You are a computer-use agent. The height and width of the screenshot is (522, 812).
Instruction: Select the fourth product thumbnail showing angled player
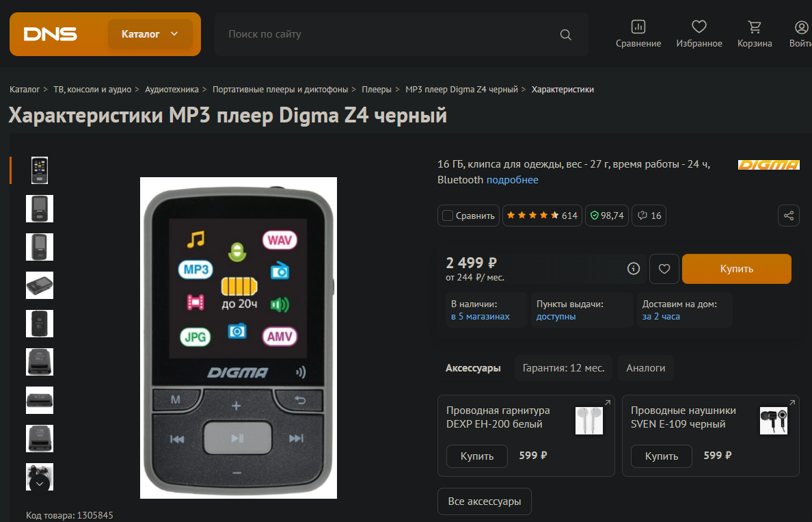[40, 285]
